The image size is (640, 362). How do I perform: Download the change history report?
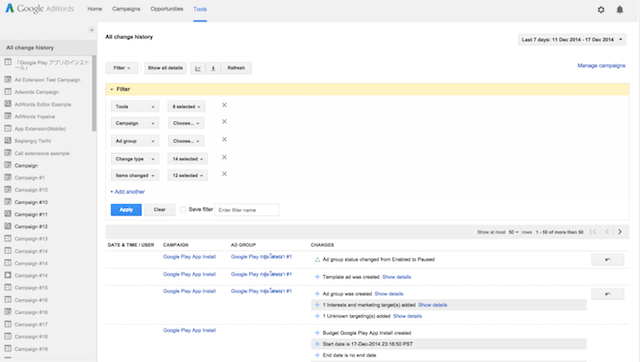click(213, 68)
